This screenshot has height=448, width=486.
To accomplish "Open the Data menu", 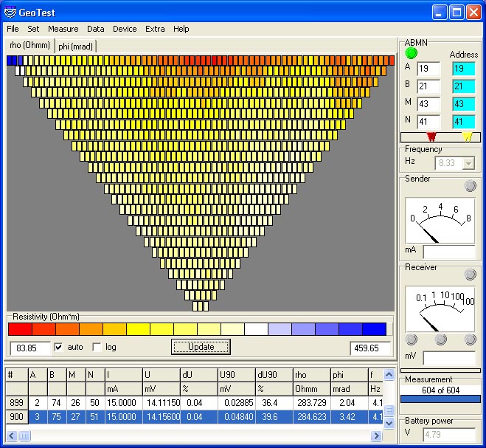I will pos(95,29).
